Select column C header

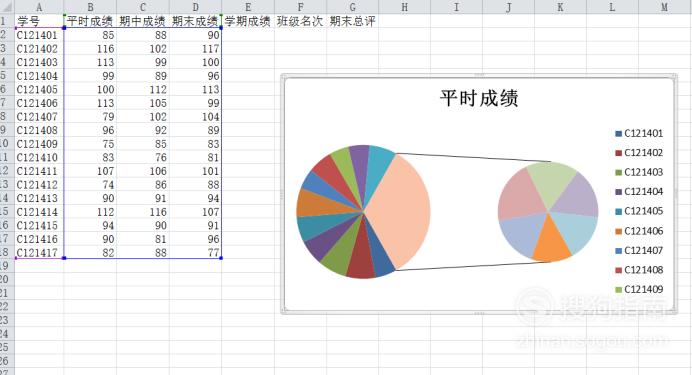tap(143, 7)
